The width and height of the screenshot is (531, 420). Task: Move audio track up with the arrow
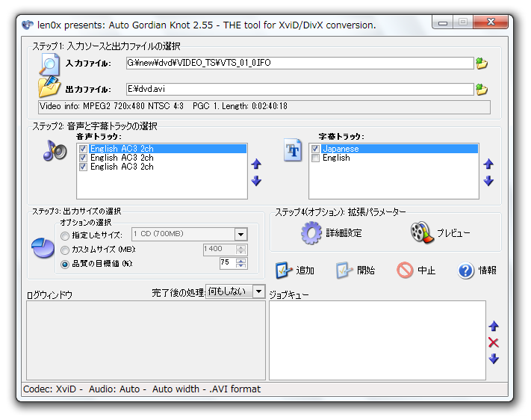(256, 164)
